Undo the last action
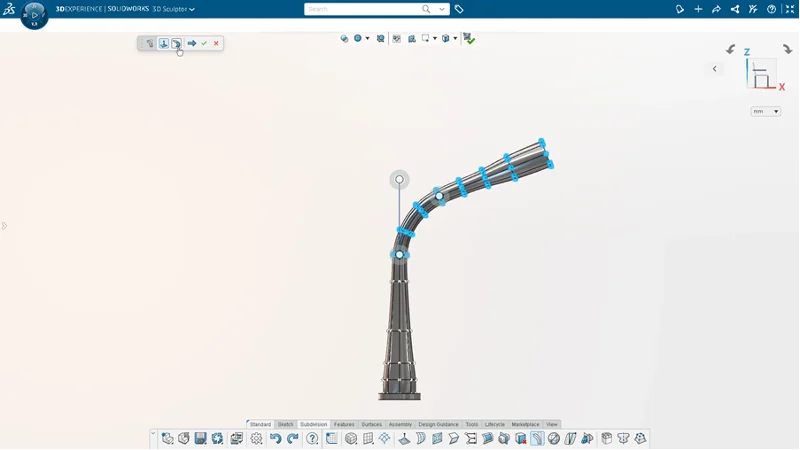The height and width of the screenshot is (450, 800). click(x=276, y=438)
